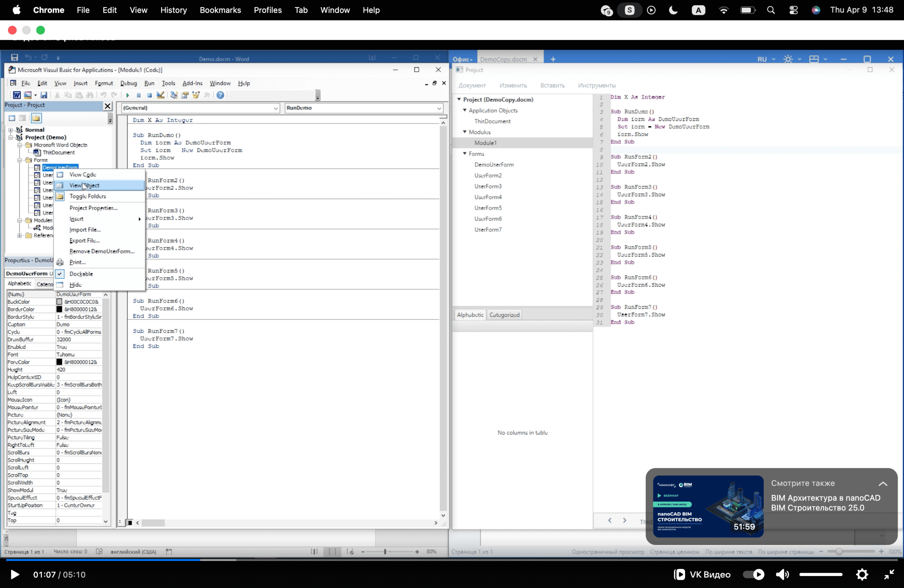Click the Break pause icon in toolbar
This screenshot has height=588, width=904.
[x=139, y=95]
